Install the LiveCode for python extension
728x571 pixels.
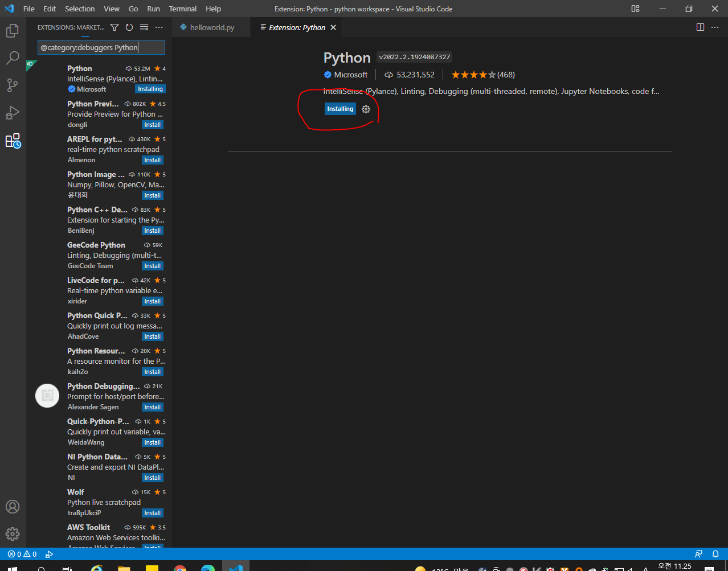153,301
